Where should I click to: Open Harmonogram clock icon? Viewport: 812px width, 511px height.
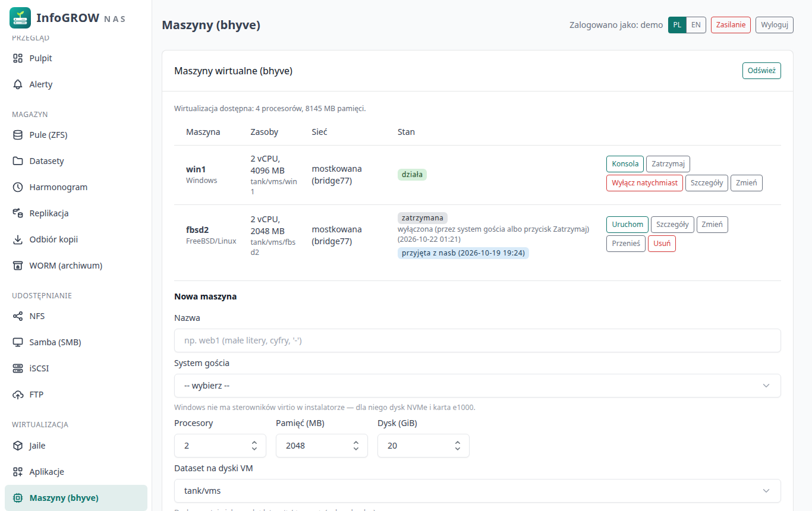pyautogui.click(x=18, y=187)
